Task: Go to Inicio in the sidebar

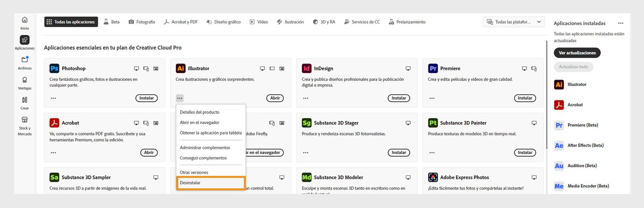Action: tap(25, 23)
